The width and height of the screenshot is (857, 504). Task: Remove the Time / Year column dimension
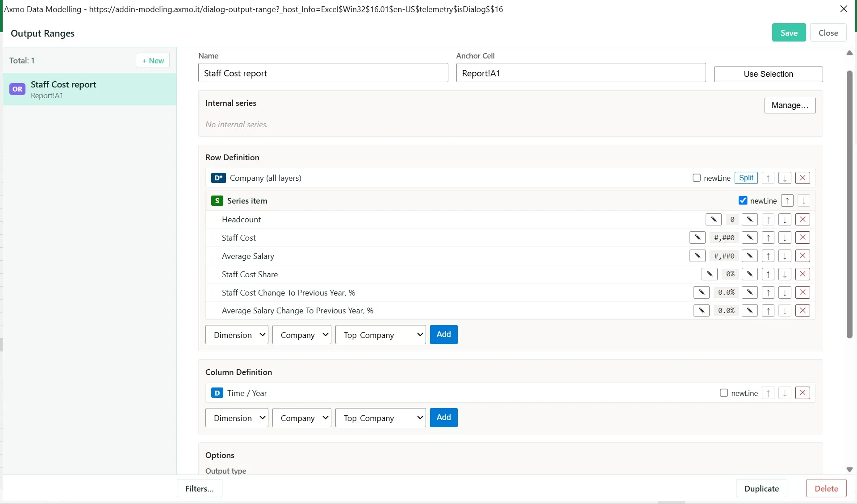(803, 393)
